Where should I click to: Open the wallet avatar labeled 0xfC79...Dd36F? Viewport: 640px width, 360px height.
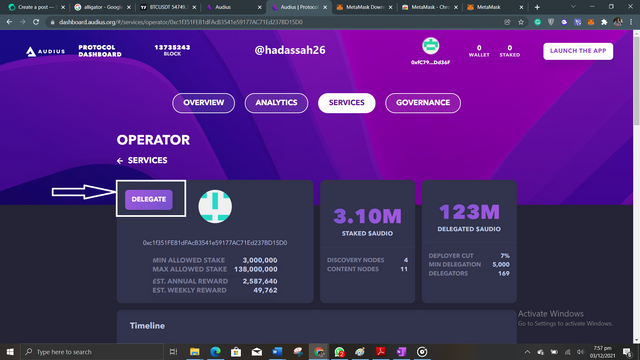coord(431,46)
